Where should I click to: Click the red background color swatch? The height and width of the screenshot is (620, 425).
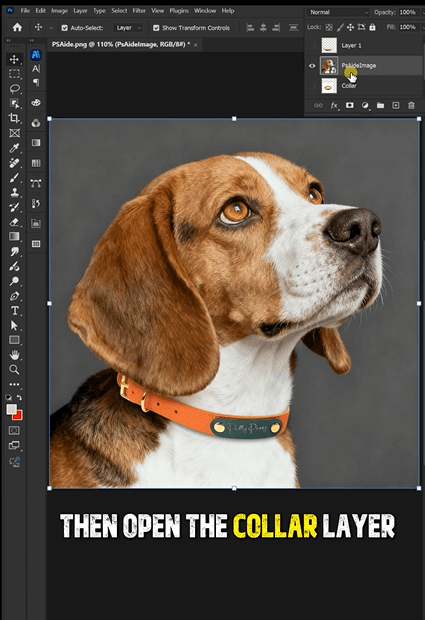point(18,416)
